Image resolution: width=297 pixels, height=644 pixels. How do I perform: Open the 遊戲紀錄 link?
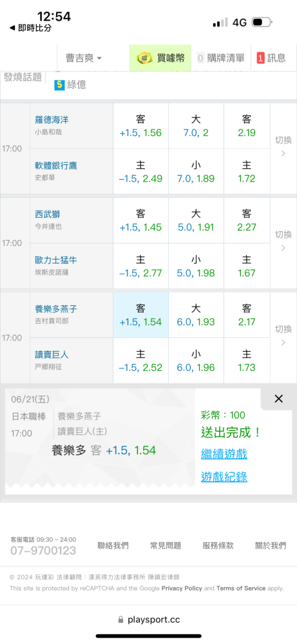point(224,477)
